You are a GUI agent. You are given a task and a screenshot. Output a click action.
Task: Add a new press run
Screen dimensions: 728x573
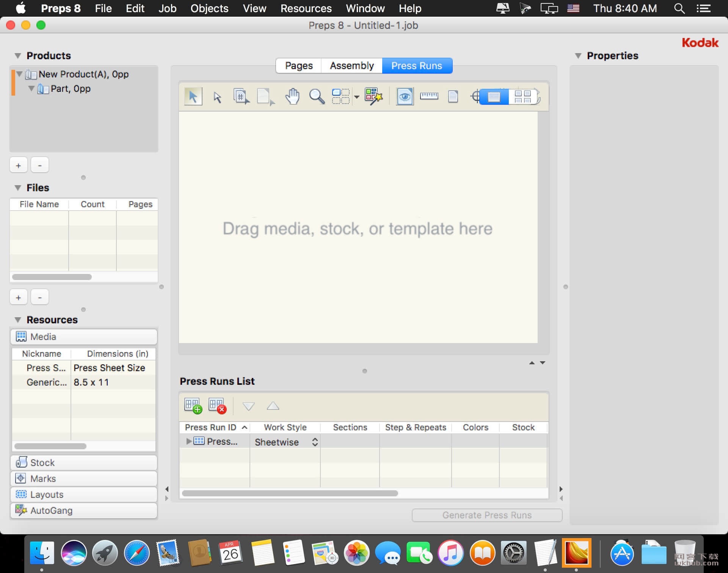(x=193, y=406)
